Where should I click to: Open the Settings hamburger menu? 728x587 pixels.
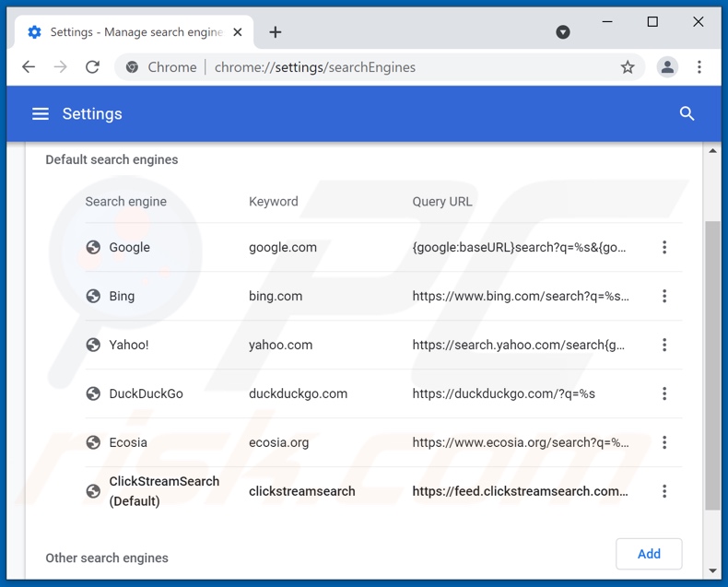point(41,113)
